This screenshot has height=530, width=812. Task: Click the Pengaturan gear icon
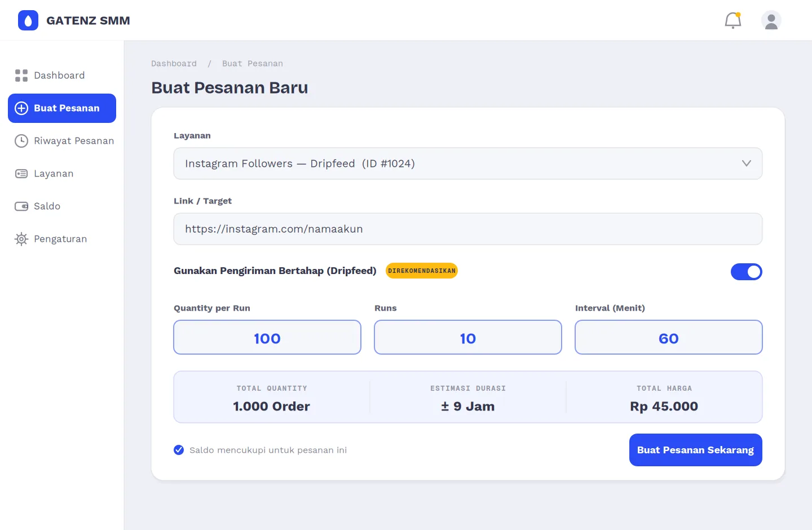21,239
